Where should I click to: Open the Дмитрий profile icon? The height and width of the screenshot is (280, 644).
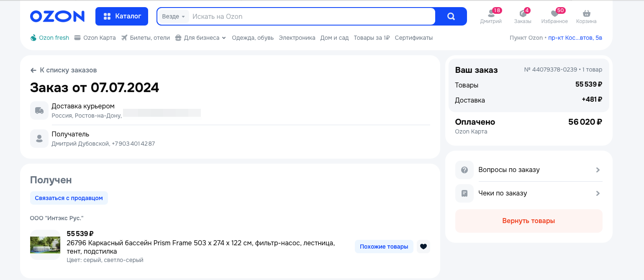coord(491,16)
